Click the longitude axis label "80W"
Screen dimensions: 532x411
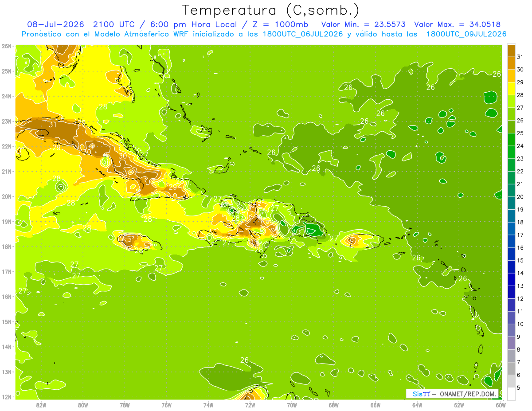pos(83,404)
